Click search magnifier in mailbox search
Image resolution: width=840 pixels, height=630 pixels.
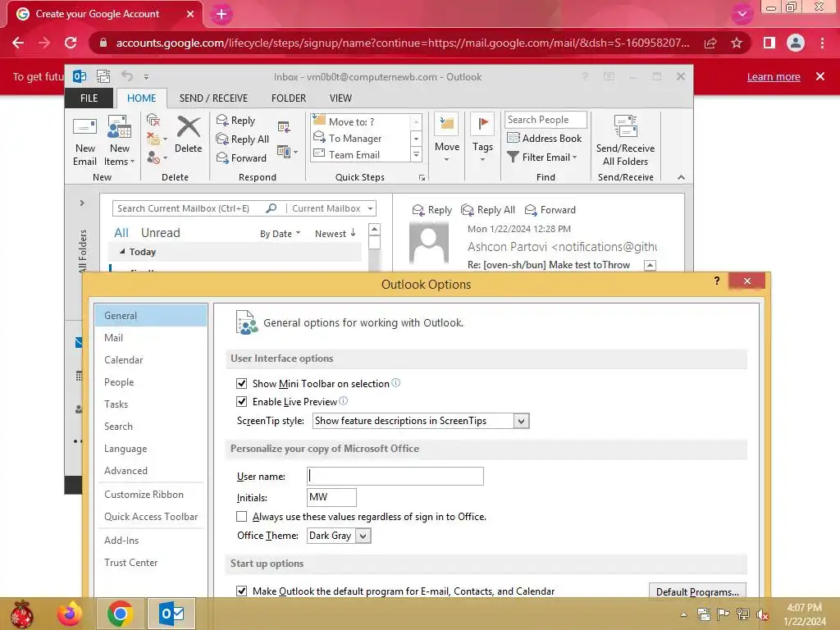pos(272,208)
